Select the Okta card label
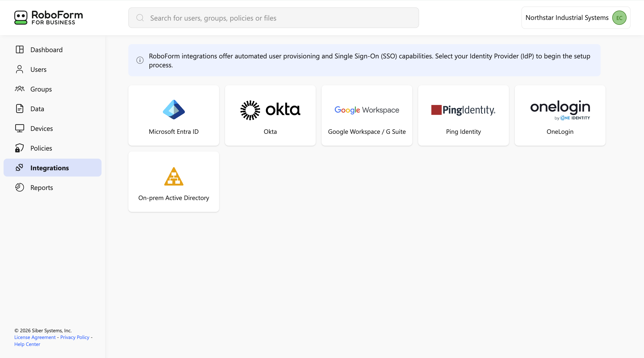This screenshot has height=358, width=644. [x=270, y=132]
